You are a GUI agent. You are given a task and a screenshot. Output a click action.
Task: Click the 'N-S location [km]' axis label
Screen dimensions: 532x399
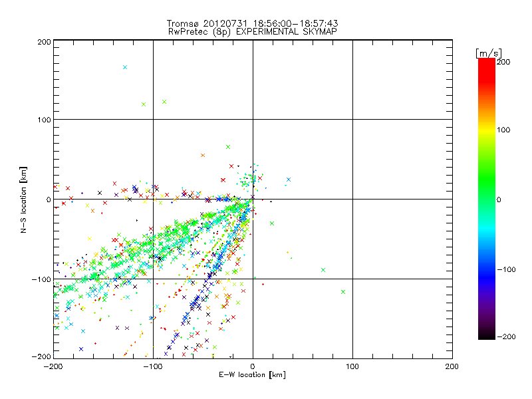[23, 199]
